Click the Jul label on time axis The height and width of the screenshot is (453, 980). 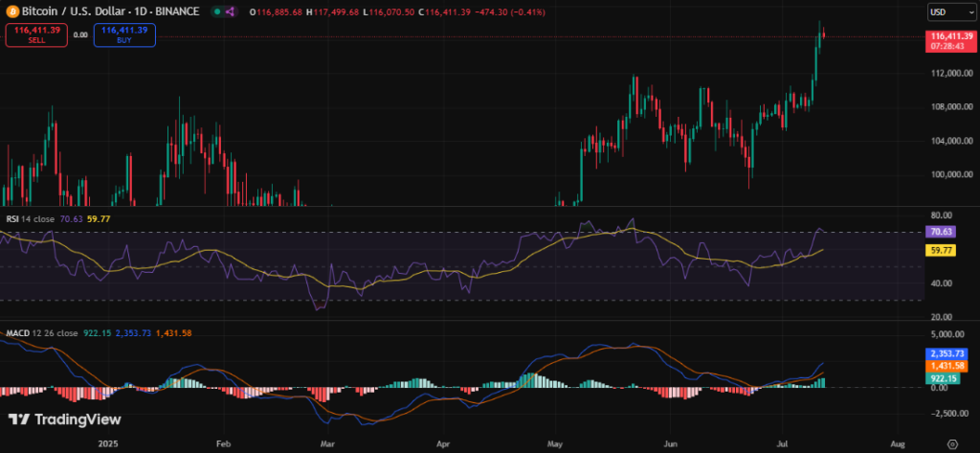782,443
